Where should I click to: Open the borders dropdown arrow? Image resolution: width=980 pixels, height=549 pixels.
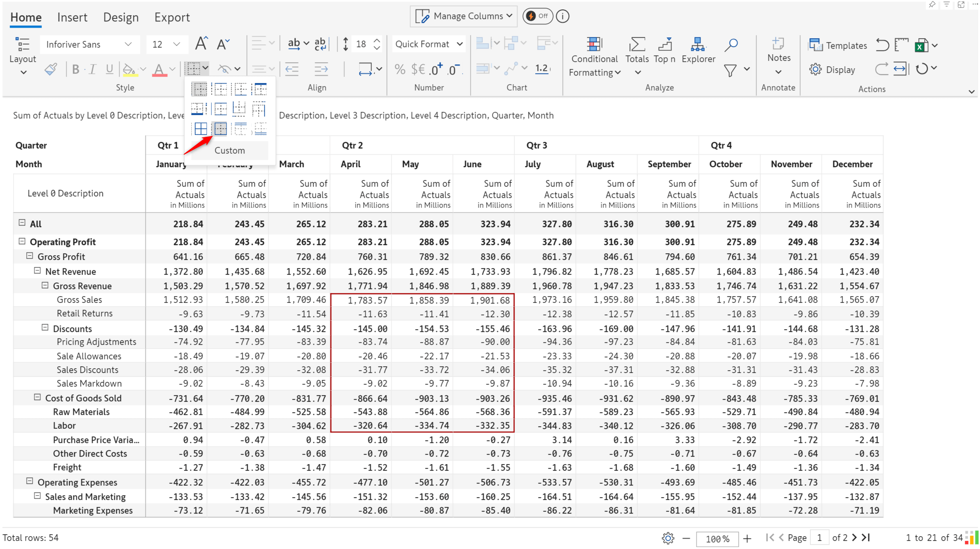205,69
